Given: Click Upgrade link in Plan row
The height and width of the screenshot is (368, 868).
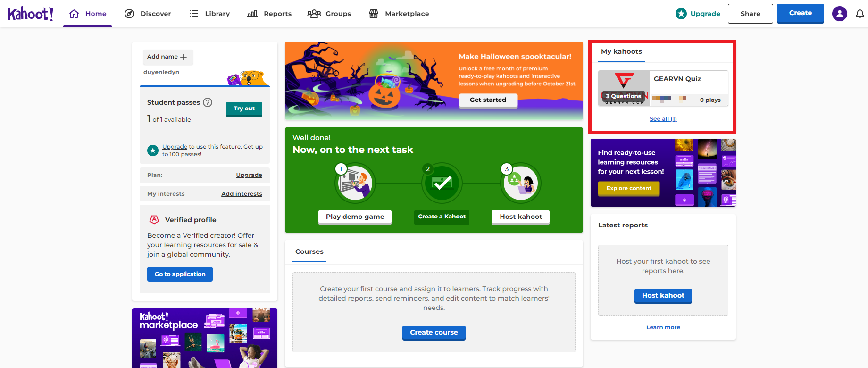Looking at the screenshot, I should point(249,175).
